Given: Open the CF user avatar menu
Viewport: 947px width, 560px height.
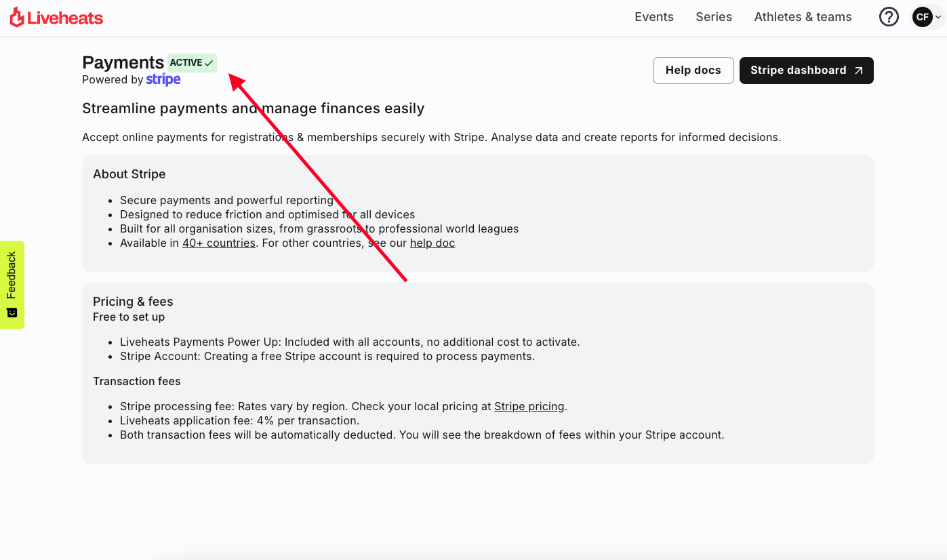Looking at the screenshot, I should (927, 17).
